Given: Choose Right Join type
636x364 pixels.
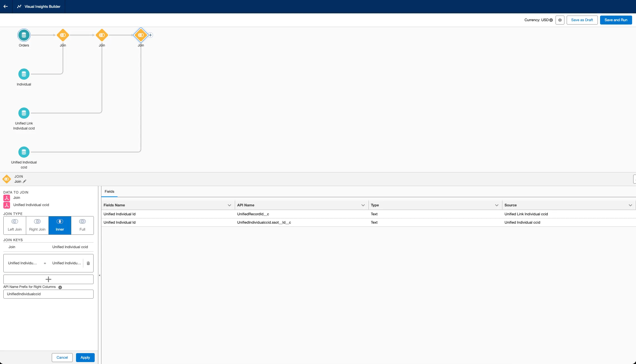Looking at the screenshot, I should [x=37, y=225].
